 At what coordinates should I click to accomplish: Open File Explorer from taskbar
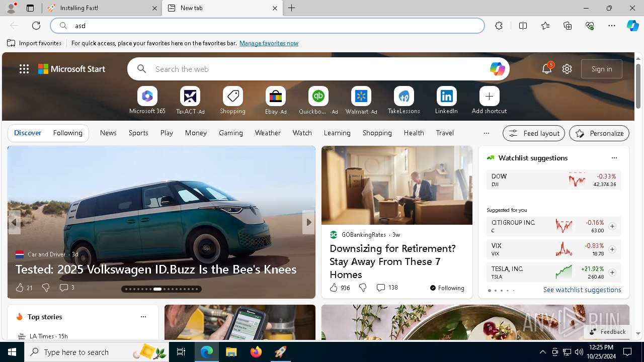[231, 352]
